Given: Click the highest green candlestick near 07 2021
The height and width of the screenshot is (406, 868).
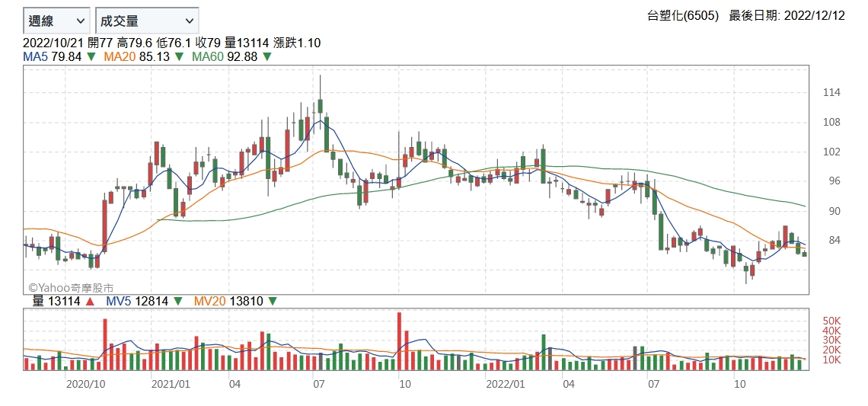Looking at the screenshot, I should click(321, 106).
